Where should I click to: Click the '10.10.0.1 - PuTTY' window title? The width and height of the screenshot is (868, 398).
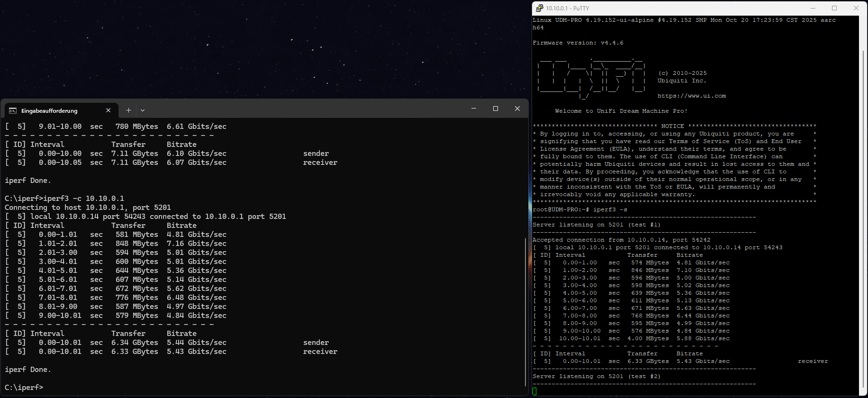point(568,8)
